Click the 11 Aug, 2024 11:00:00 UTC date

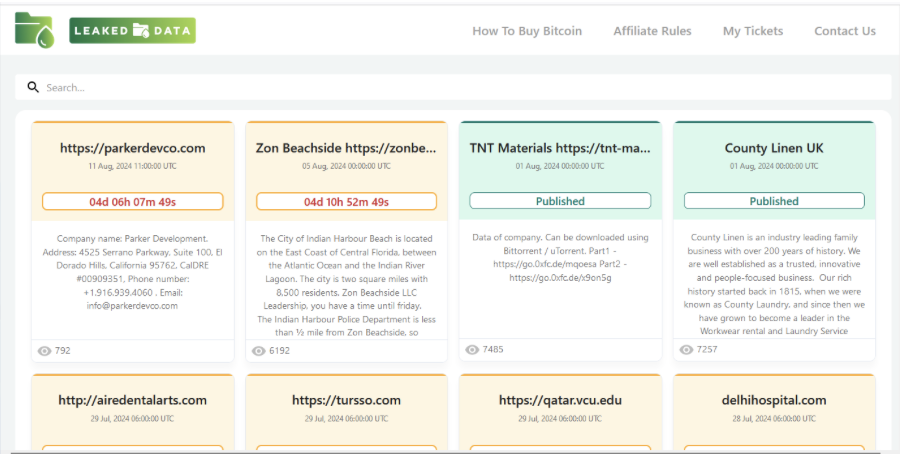133,166
